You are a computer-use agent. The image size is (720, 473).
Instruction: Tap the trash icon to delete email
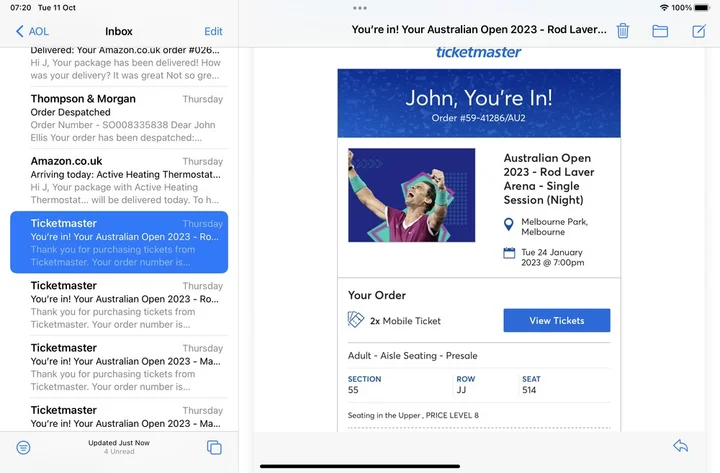pos(623,31)
